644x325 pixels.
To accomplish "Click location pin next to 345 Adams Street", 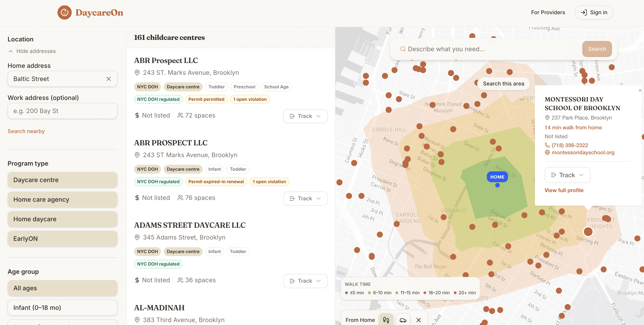I will (137, 237).
